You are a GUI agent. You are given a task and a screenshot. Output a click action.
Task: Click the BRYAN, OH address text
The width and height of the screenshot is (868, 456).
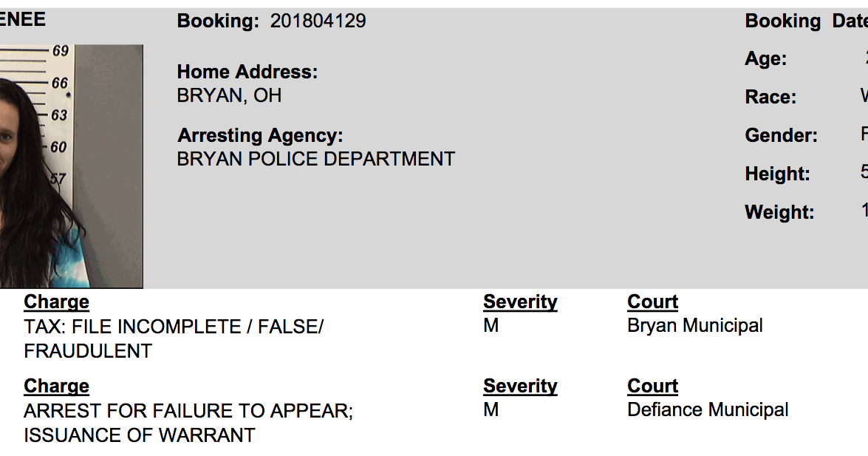click(x=229, y=96)
